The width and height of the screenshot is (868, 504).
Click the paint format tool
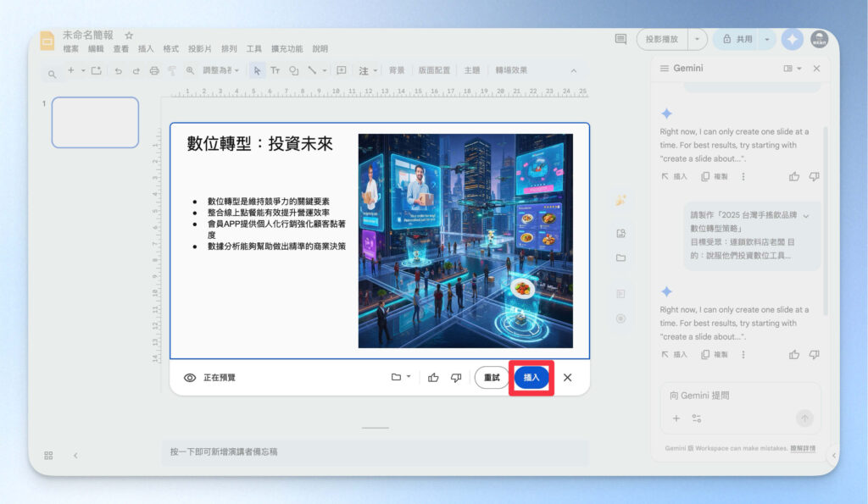coord(170,71)
